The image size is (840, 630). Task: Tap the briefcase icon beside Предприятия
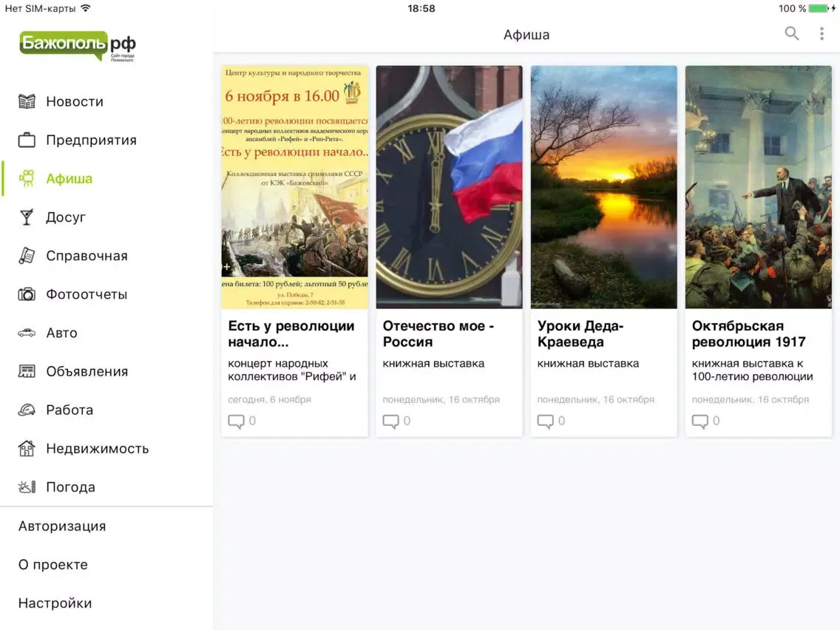point(27,140)
